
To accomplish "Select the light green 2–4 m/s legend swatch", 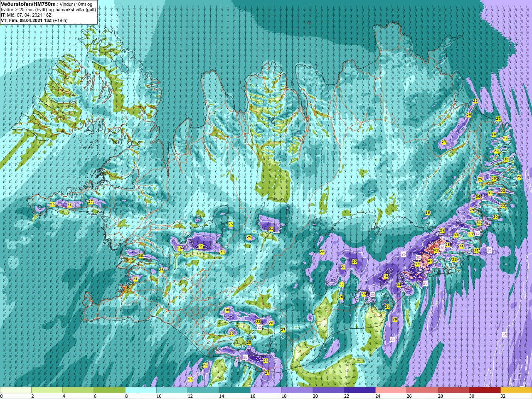I will [47, 390].
